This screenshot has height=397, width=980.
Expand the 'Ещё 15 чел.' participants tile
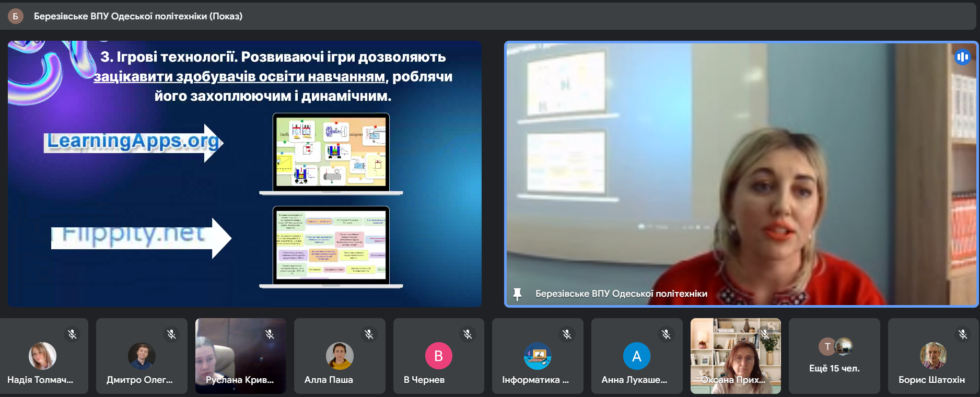click(x=834, y=356)
